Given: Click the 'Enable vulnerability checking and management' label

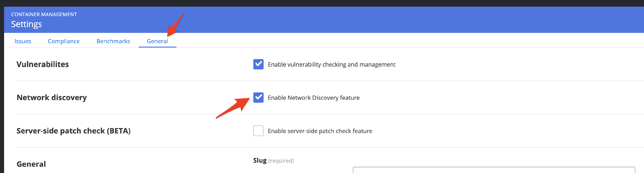Looking at the screenshot, I should click(331, 65).
